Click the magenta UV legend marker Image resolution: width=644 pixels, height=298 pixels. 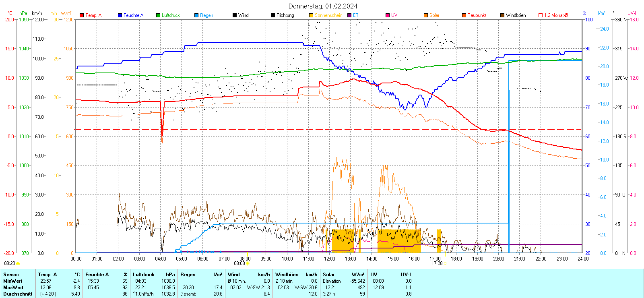(x=388, y=15)
